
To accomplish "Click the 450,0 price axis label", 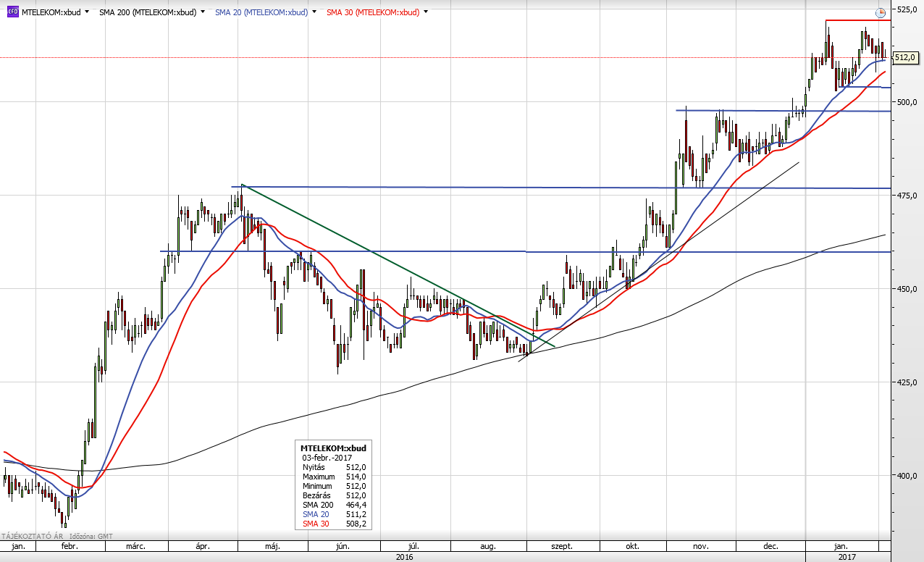I will coord(907,289).
